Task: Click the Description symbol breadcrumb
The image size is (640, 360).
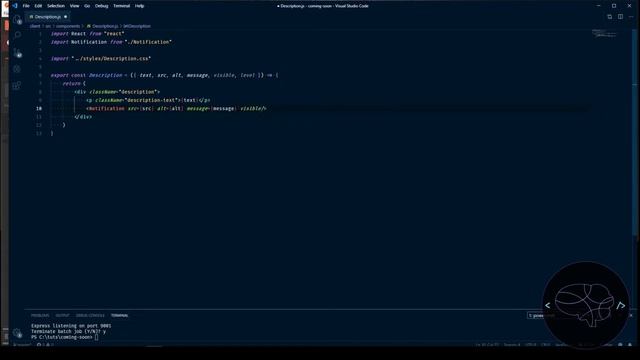Action: (137, 26)
